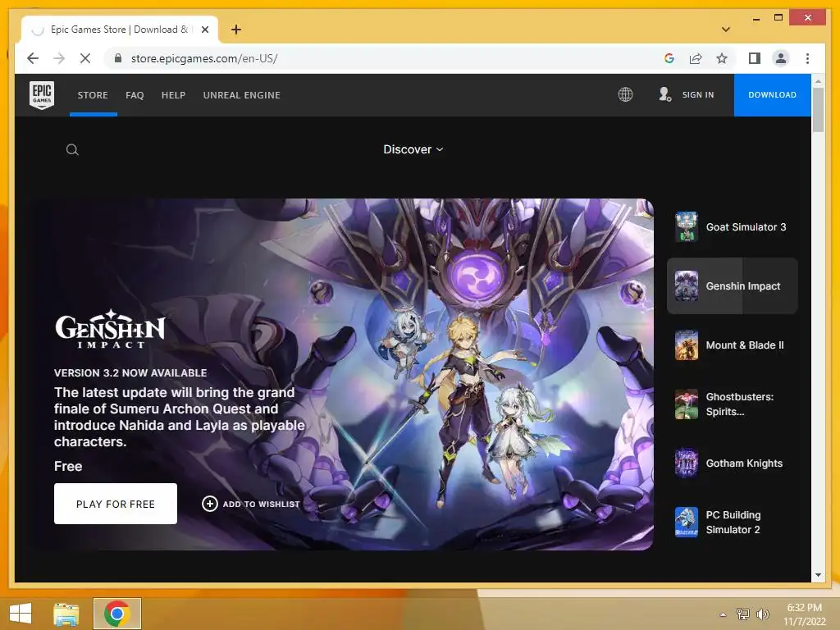Open the store search magnifier icon
The width and height of the screenshot is (840, 630).
pyautogui.click(x=72, y=149)
